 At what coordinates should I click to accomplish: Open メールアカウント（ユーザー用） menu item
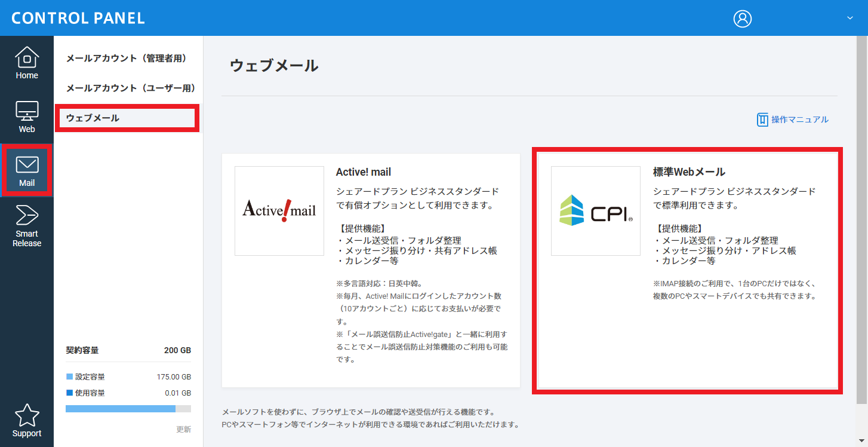click(131, 88)
